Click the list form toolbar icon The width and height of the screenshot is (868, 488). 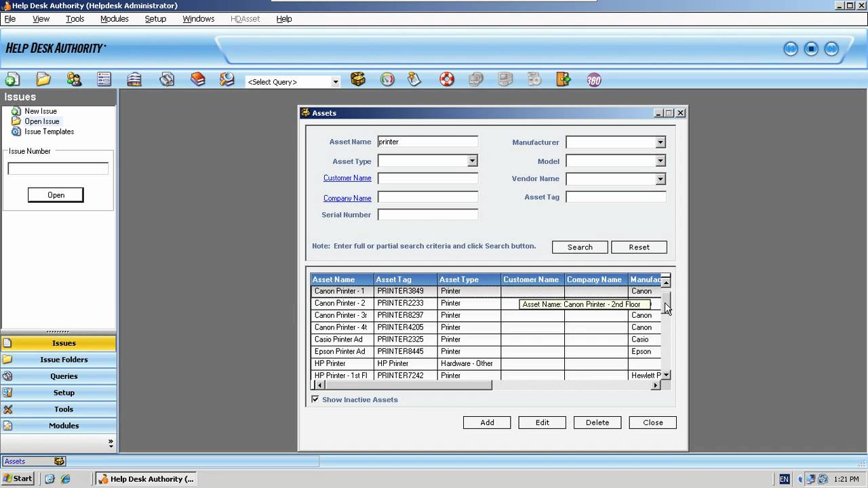pyautogui.click(x=104, y=80)
